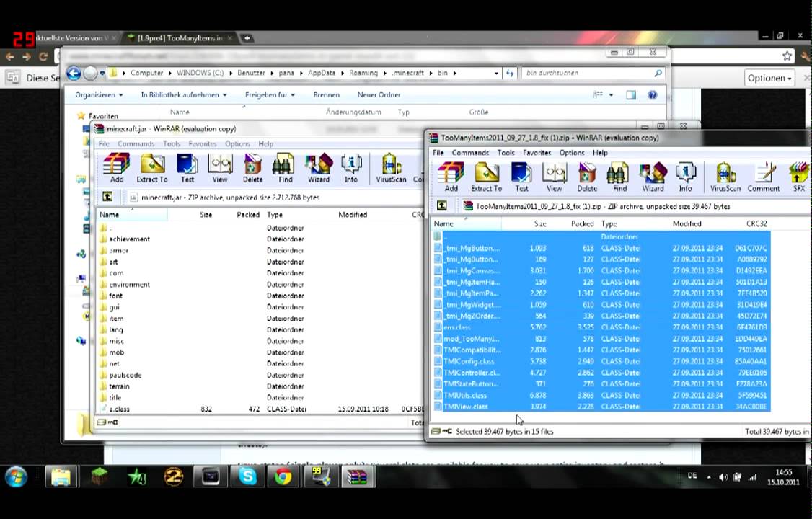Click browser bookmark star icon
This screenshot has height=519, width=812.
point(787,56)
